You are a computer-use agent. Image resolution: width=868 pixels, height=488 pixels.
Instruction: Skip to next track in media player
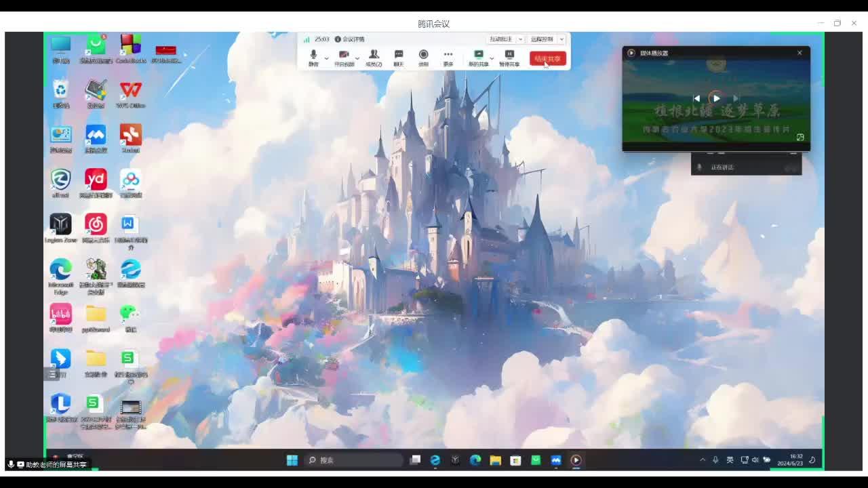click(736, 98)
